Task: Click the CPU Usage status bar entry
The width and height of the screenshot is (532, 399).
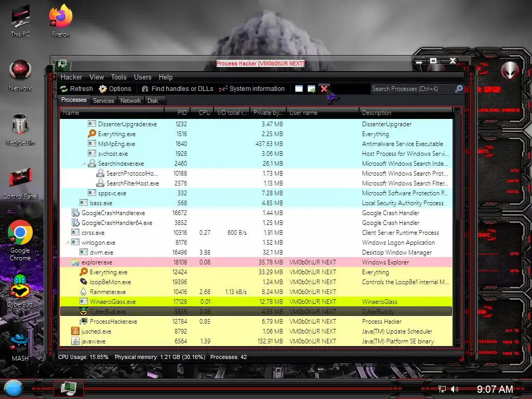Action: coord(83,357)
